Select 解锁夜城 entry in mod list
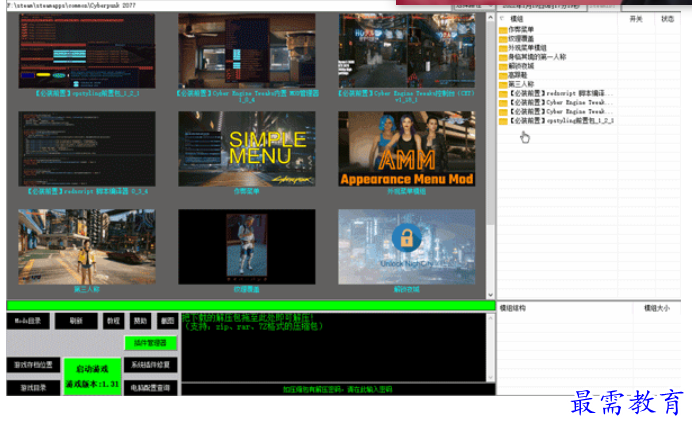692x434 pixels. pyautogui.click(x=521, y=66)
